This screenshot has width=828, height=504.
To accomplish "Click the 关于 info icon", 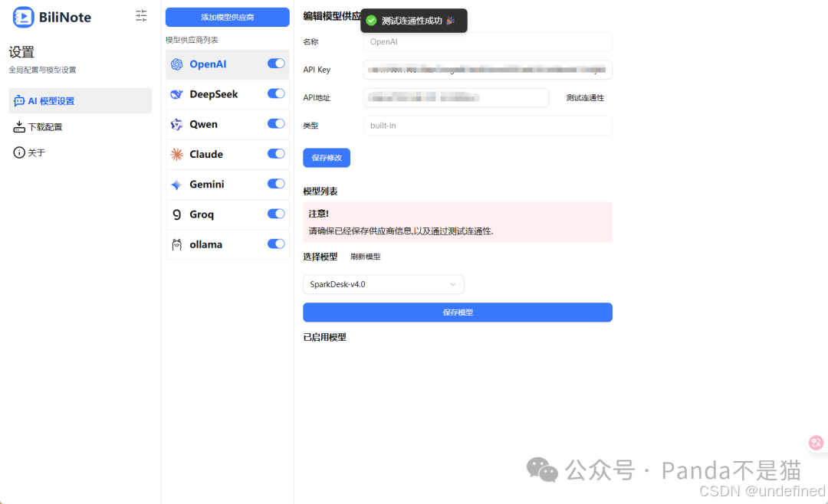I will point(19,152).
